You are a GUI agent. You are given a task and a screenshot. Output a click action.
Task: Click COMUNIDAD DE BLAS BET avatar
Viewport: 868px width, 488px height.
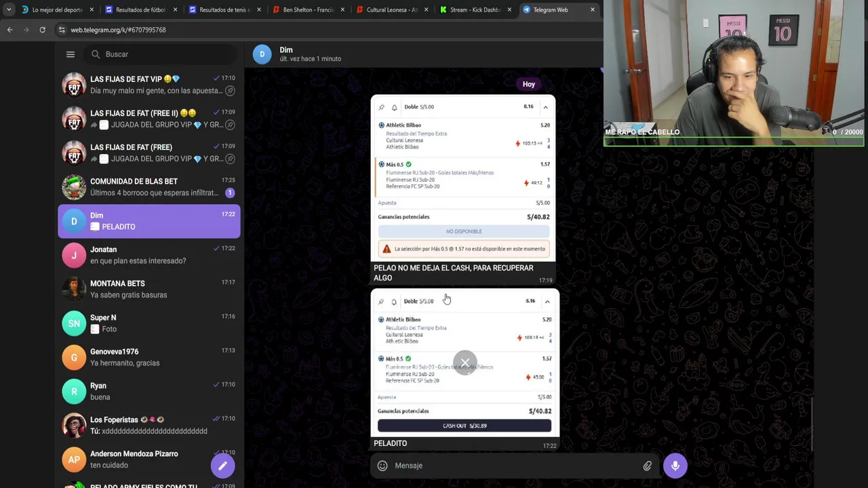pyautogui.click(x=74, y=187)
